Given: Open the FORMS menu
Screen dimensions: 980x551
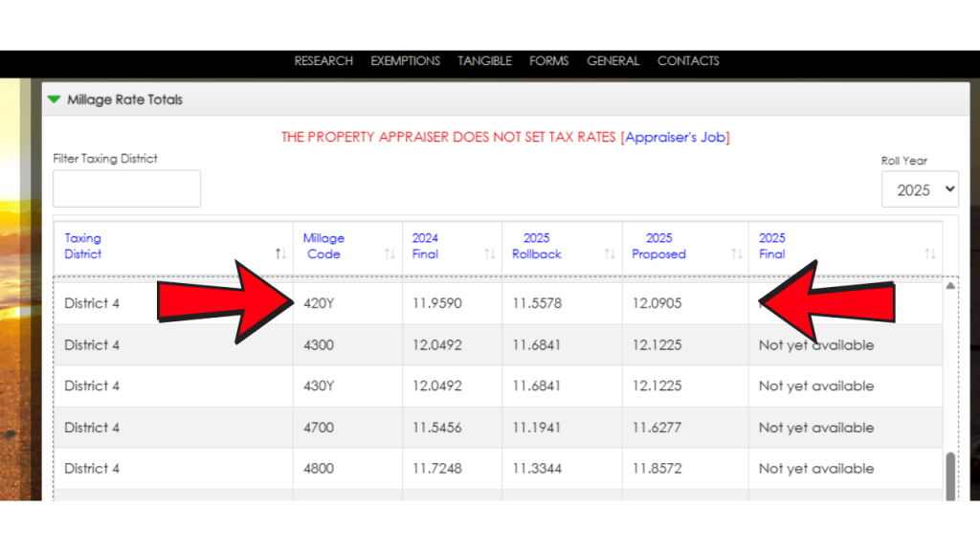Looking at the screenshot, I should tap(548, 61).
